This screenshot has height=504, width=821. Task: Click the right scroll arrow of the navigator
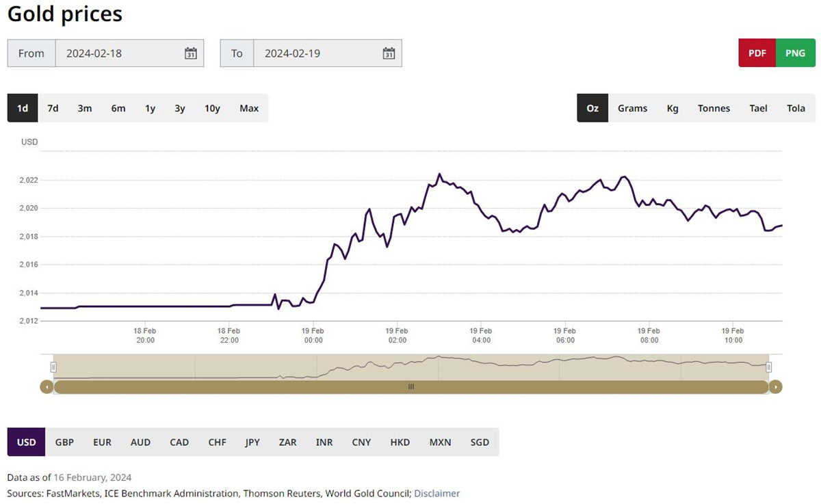tap(775, 387)
